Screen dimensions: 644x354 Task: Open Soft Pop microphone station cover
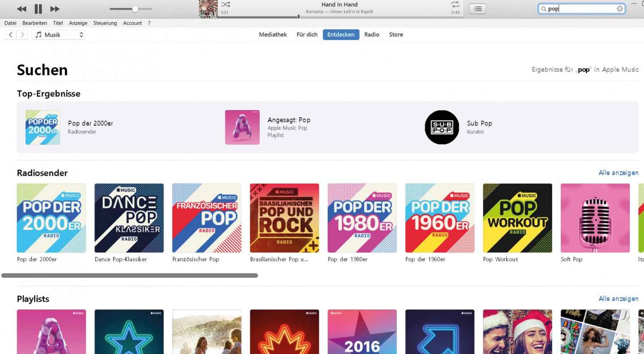point(595,218)
